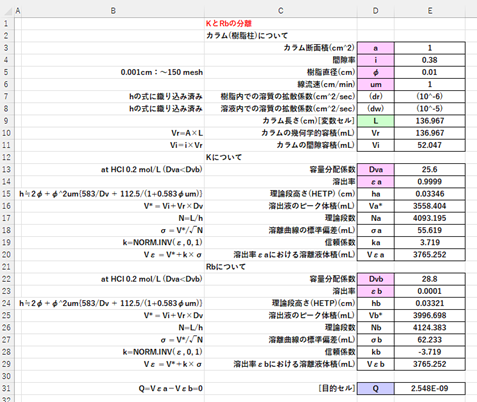The image size is (477, 402).
Task: Click value 52.047
Action: coord(430,145)
